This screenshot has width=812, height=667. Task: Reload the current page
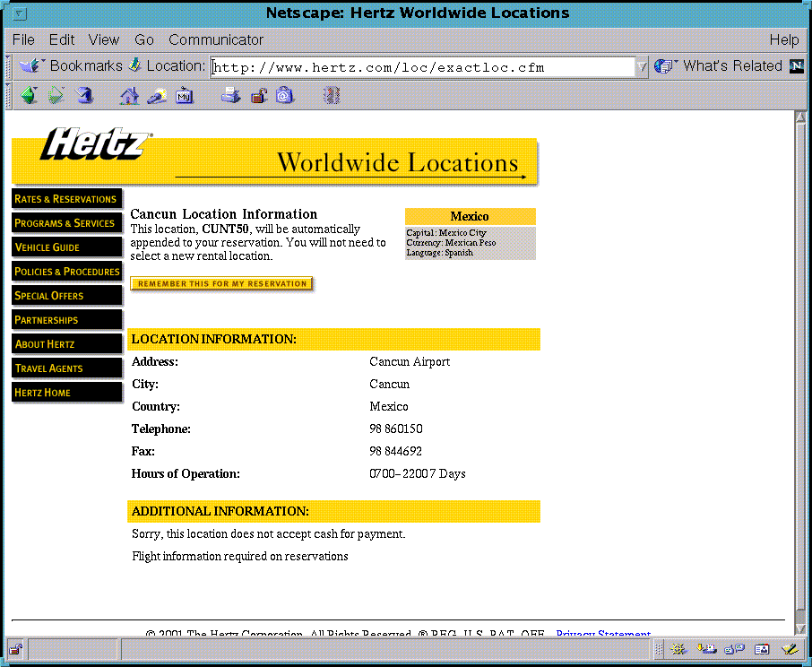[83, 95]
